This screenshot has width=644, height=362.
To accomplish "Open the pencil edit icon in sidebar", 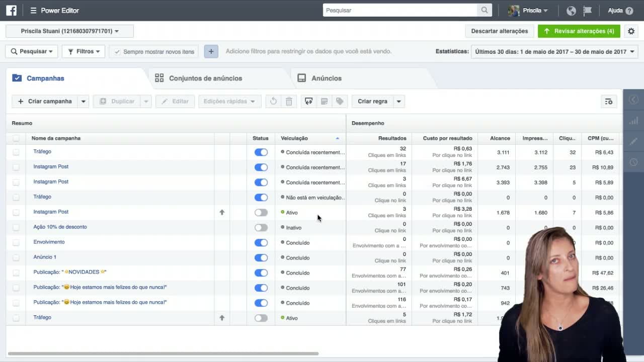I will coord(633,141).
